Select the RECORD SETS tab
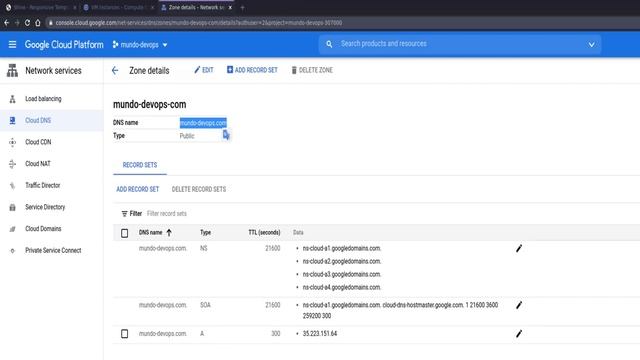This screenshot has height=360, width=640. (140, 165)
